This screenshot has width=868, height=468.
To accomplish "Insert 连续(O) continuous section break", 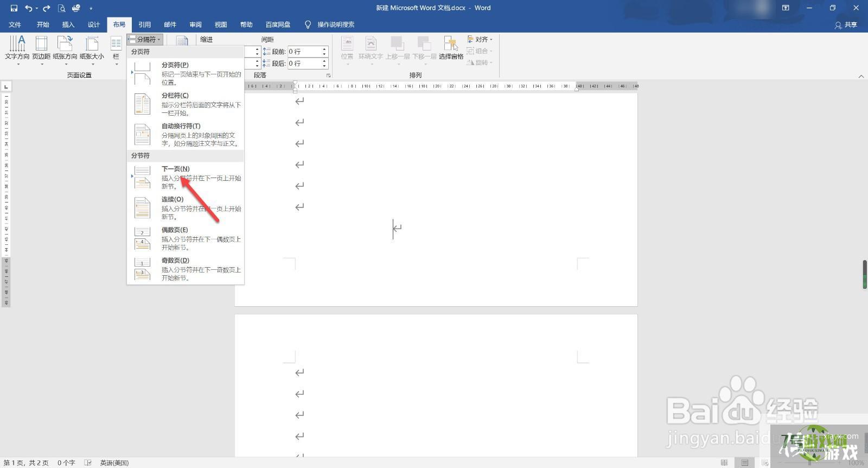I will click(x=186, y=207).
